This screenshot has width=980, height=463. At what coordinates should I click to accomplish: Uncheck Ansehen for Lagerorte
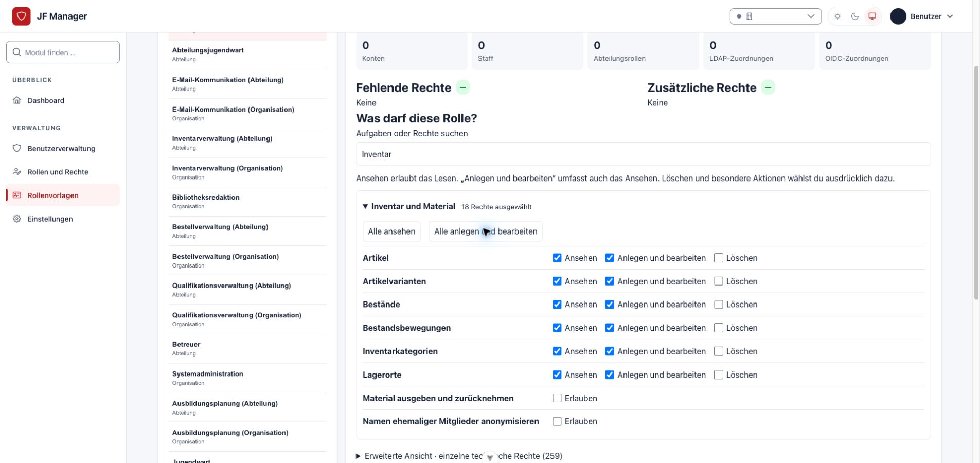pos(557,375)
